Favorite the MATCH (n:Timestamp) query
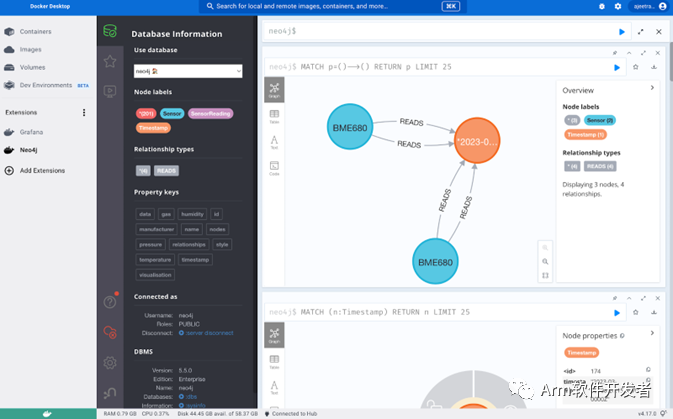673x419 pixels. [x=636, y=312]
